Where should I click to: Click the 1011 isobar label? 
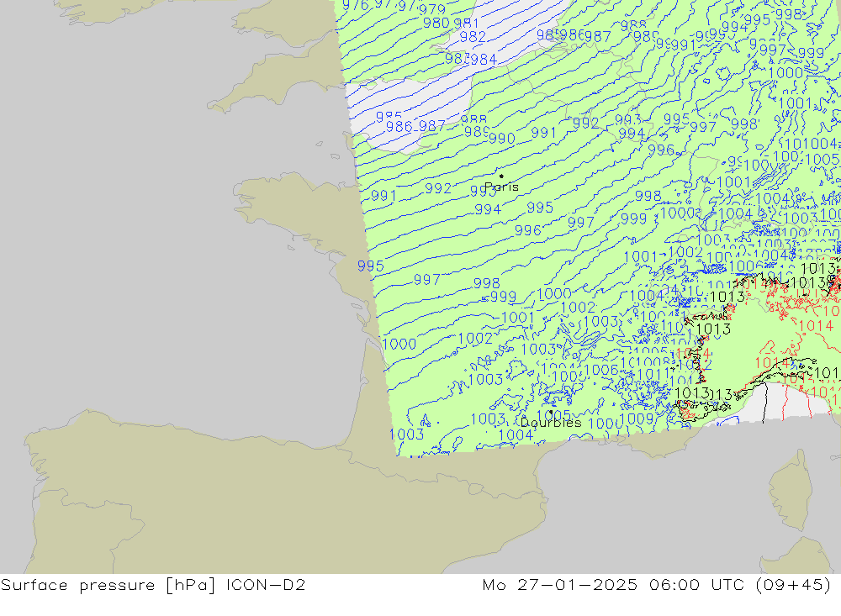click(x=653, y=374)
